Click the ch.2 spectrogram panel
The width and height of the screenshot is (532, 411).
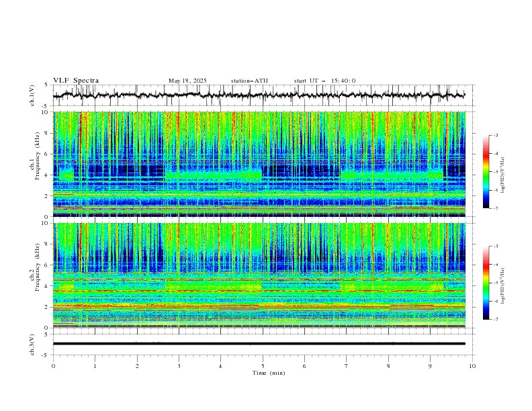coord(259,275)
